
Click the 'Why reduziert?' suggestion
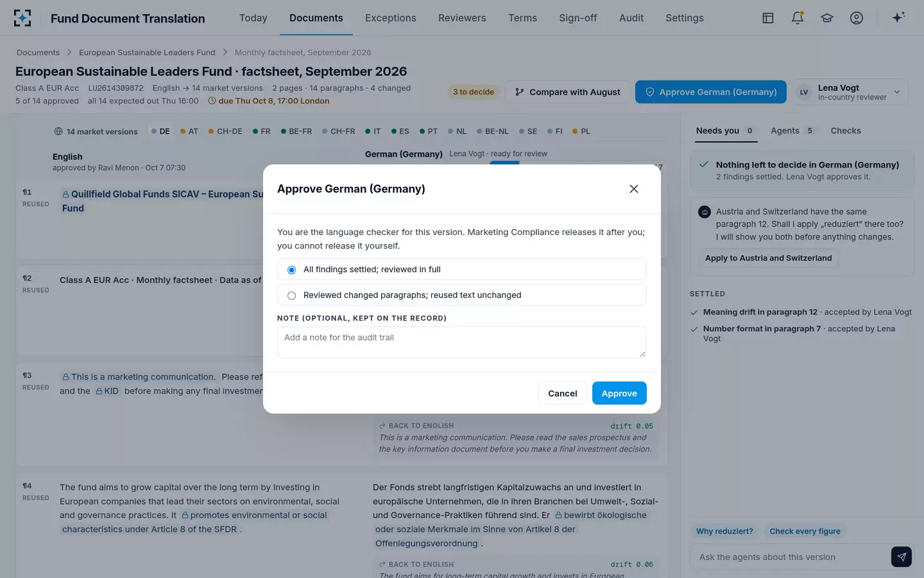click(724, 531)
